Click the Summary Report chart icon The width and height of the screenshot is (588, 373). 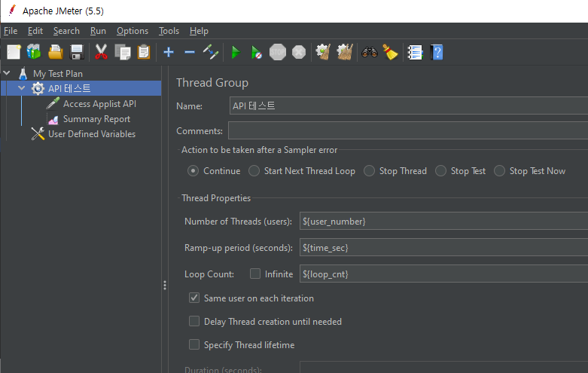tap(53, 119)
